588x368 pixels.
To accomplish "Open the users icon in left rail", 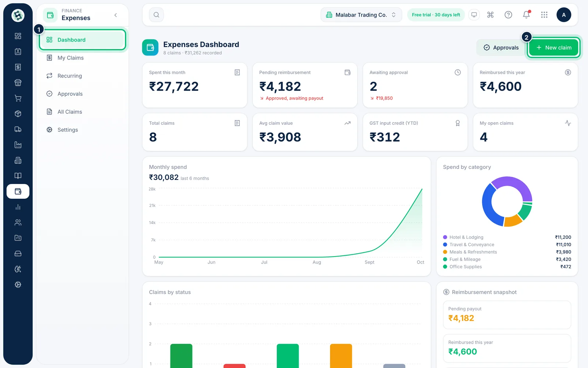I will (18, 222).
